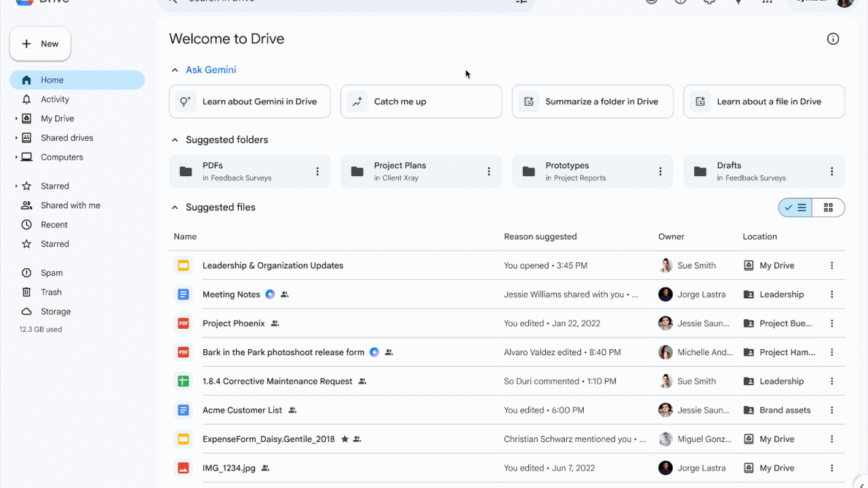Click Learn about Gemini in Drive
Screen dimensions: 868x488
pyautogui.click(x=250, y=102)
